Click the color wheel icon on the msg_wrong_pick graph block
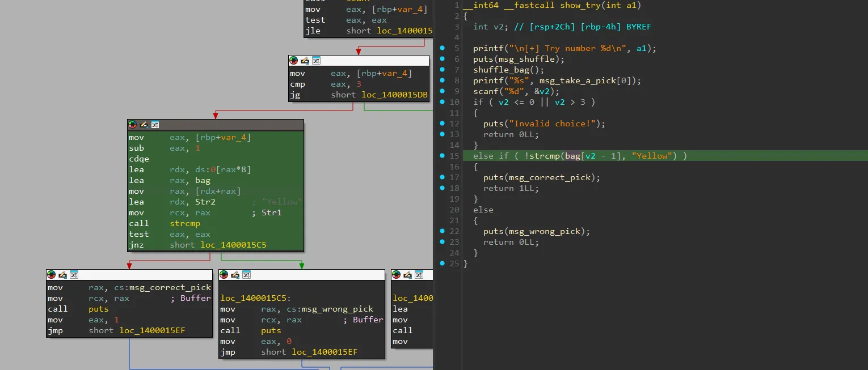The width and height of the screenshot is (868, 370). pos(224,275)
